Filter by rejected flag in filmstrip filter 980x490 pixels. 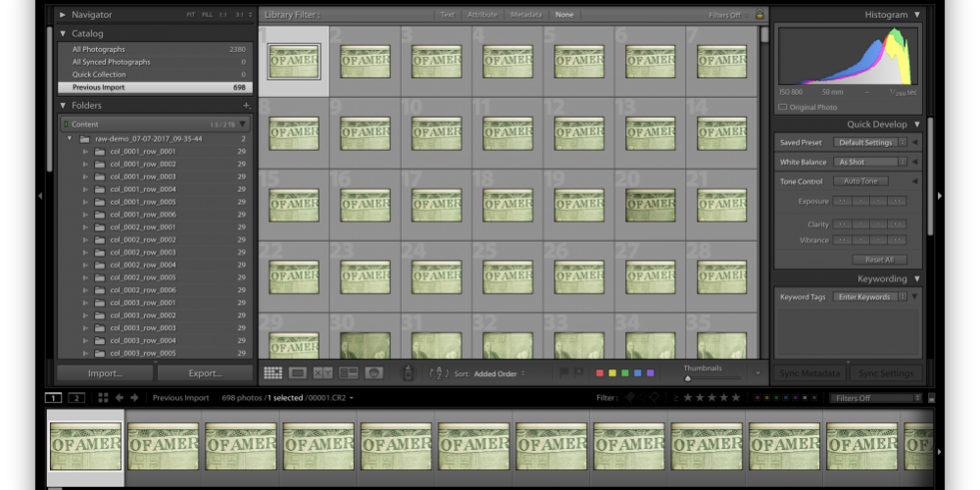(x=654, y=398)
